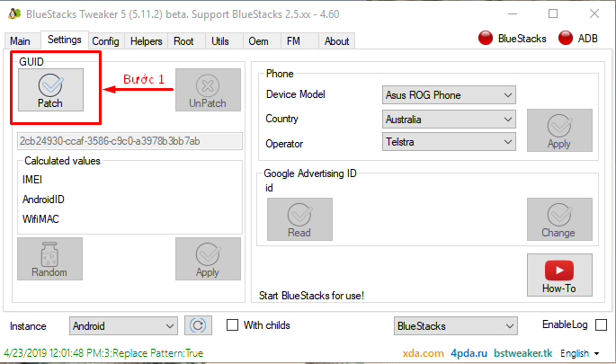
Task: Click the UnPatch button
Action: (208, 90)
